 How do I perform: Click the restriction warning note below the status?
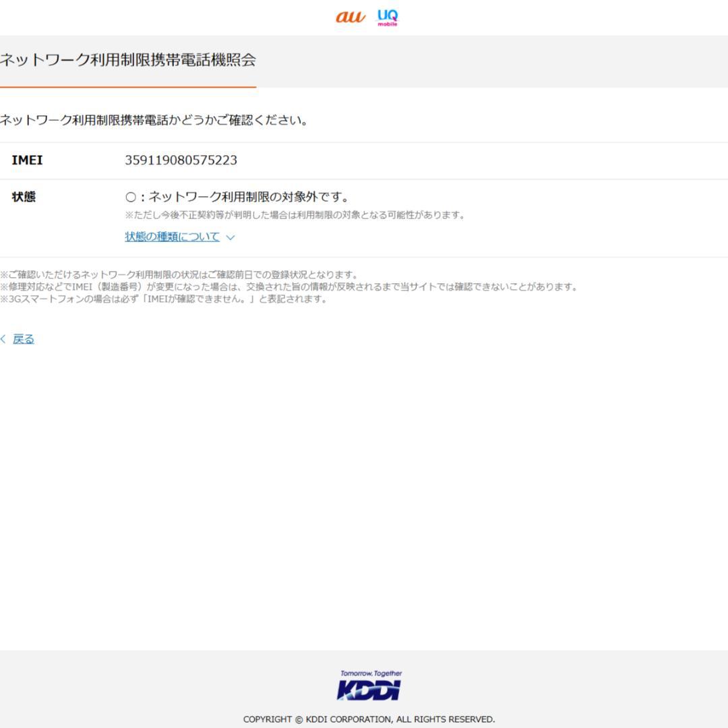point(297,216)
